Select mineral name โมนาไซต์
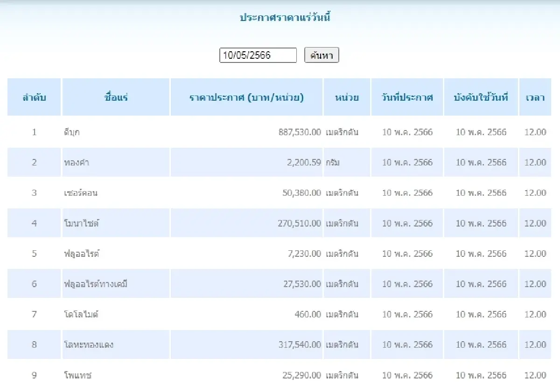 [x=82, y=223]
